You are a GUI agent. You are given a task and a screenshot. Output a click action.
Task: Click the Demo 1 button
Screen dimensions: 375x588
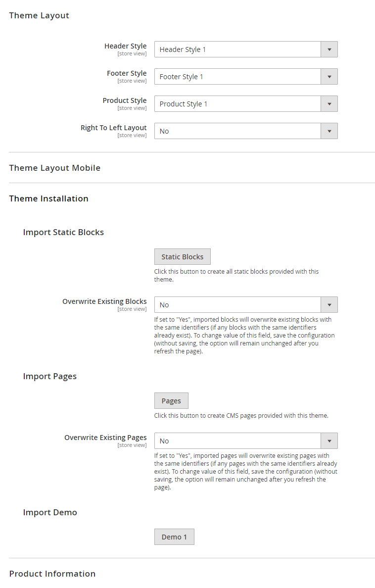(x=174, y=537)
